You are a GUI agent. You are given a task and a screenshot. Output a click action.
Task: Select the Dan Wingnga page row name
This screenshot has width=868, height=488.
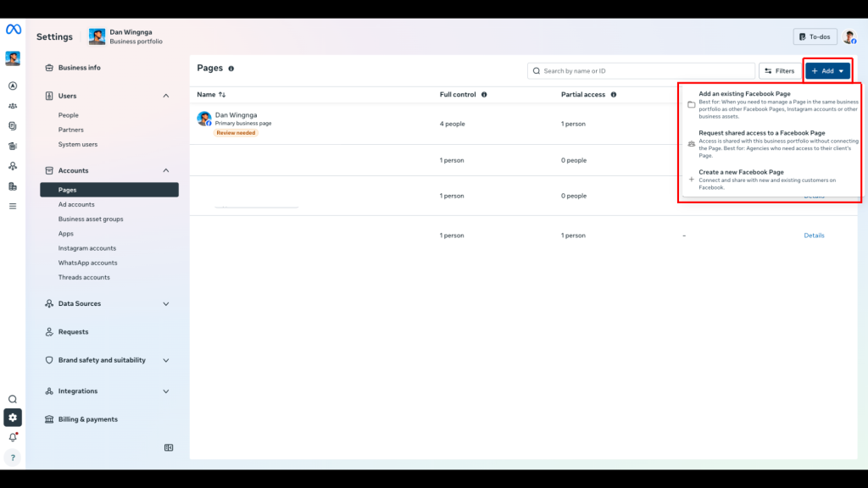(236, 115)
